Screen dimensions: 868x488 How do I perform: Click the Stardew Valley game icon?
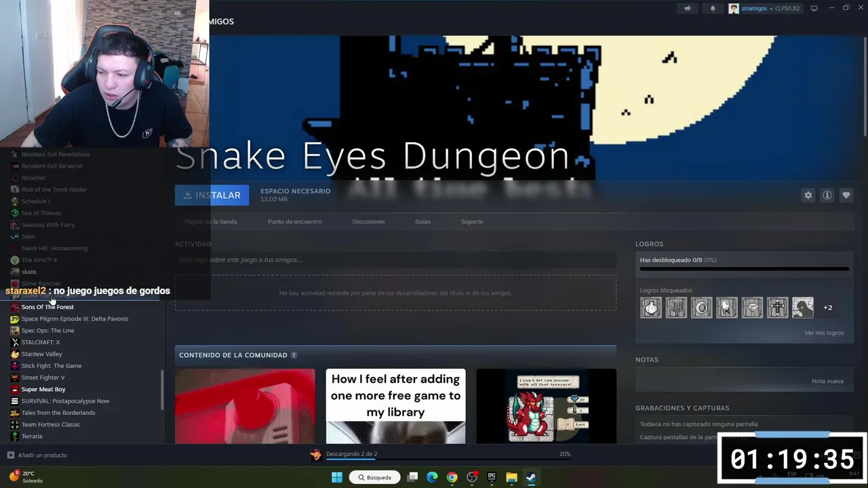pos(15,354)
